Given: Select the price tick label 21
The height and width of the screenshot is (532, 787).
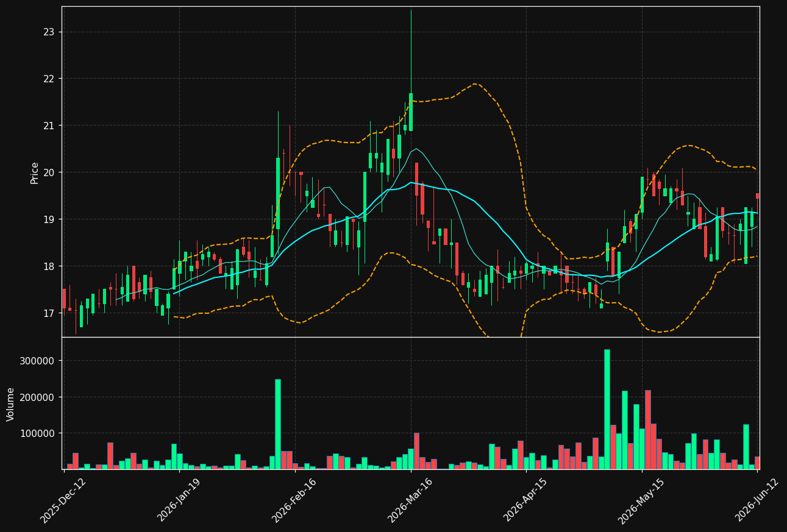Looking at the screenshot, I should pos(48,126).
